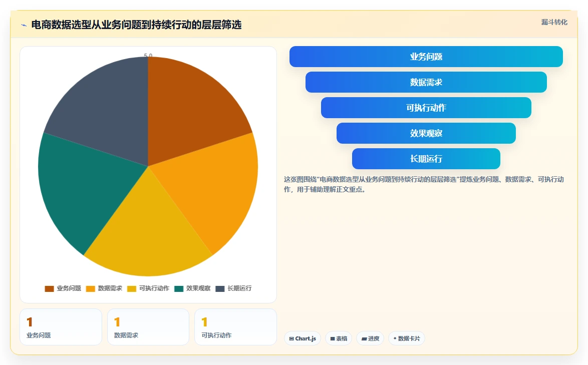This screenshot has width=588, height=365.
Task: Click the 数据卡片 tag chip
Action: coord(407,338)
